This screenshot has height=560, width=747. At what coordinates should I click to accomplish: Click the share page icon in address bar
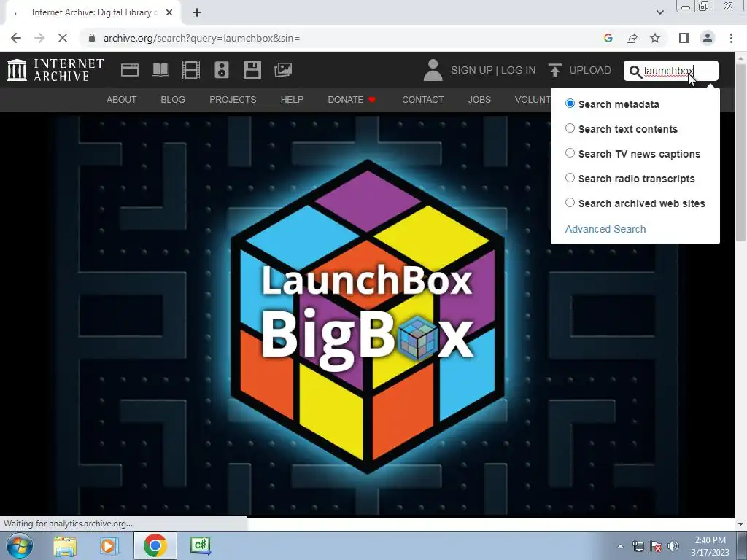[x=632, y=38]
